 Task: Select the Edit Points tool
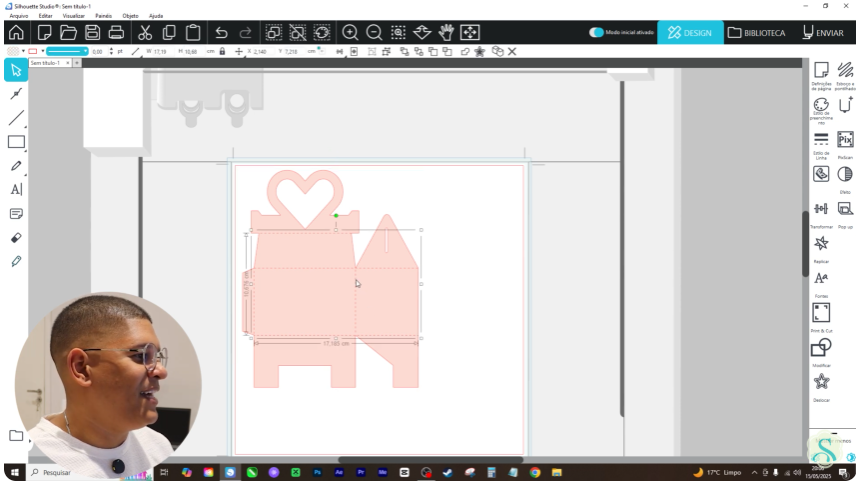coord(16,94)
